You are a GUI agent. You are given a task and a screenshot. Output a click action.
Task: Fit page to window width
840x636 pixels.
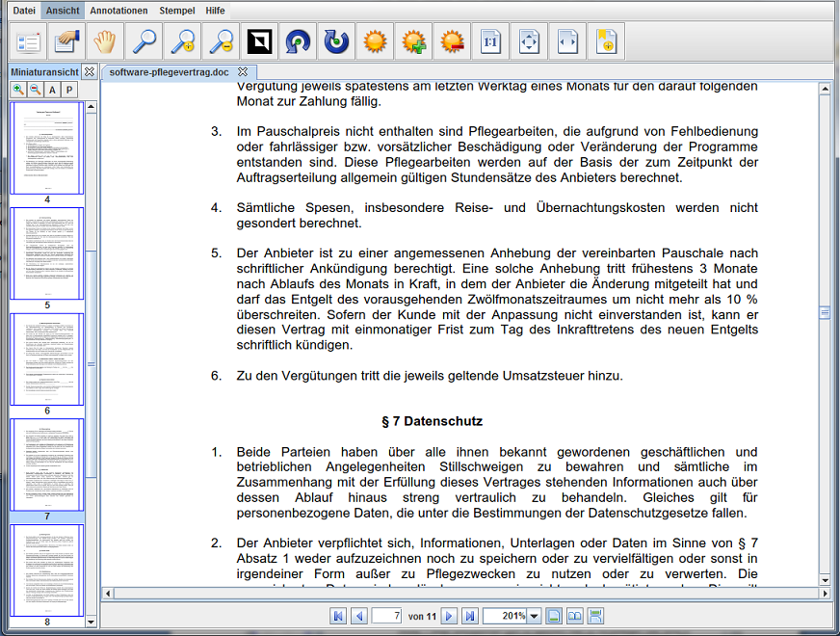coord(567,41)
